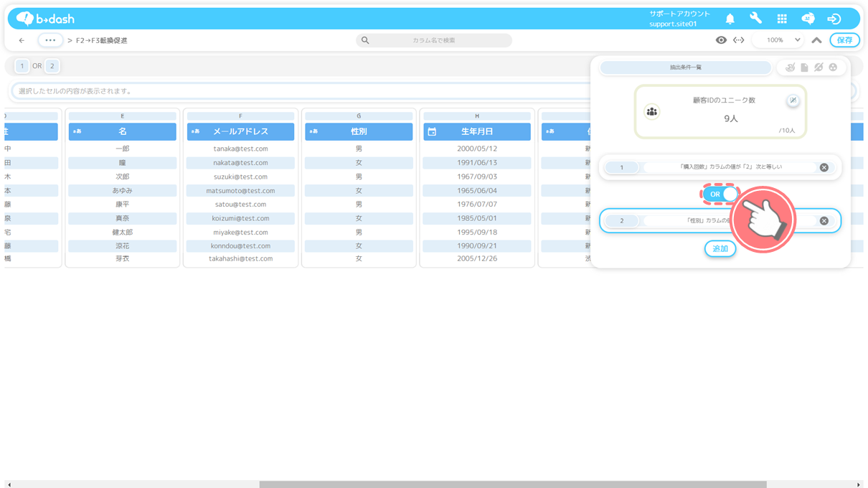Select the name cell 健太郎
This screenshot has height=488, width=868.
point(123,233)
